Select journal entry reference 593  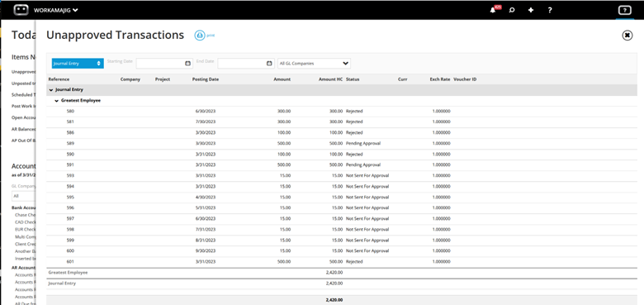[70, 175]
